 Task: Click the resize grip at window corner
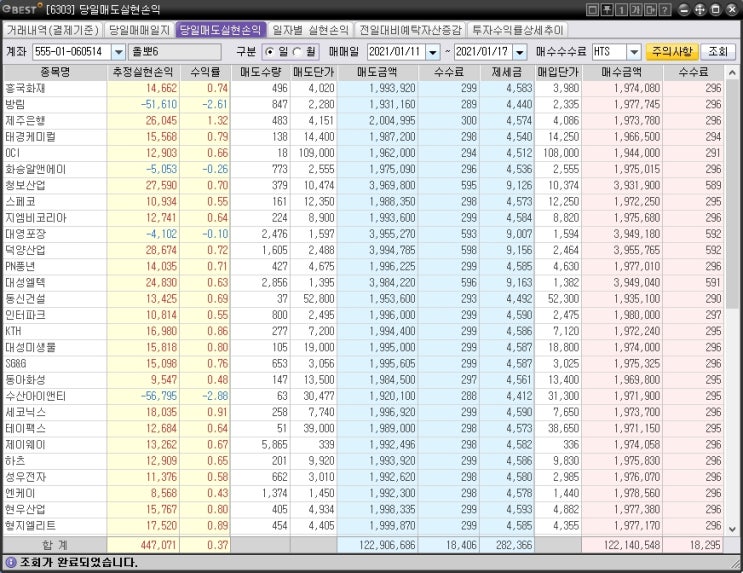(x=736, y=564)
